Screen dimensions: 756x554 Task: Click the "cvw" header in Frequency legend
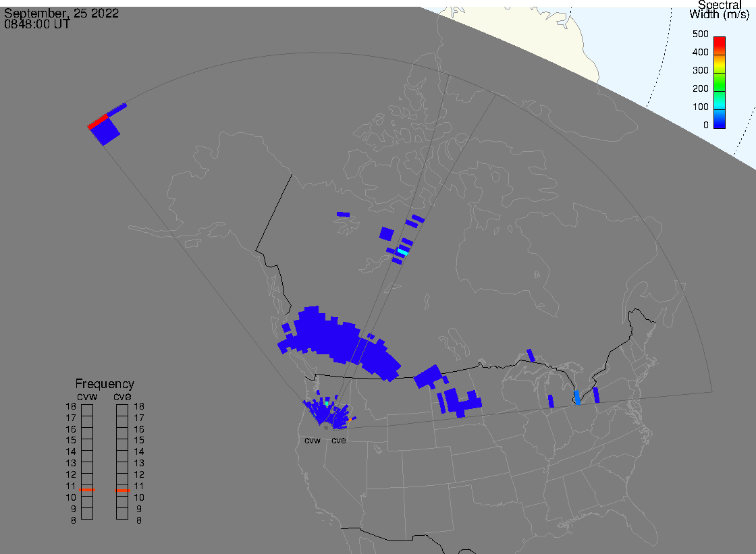point(87,396)
